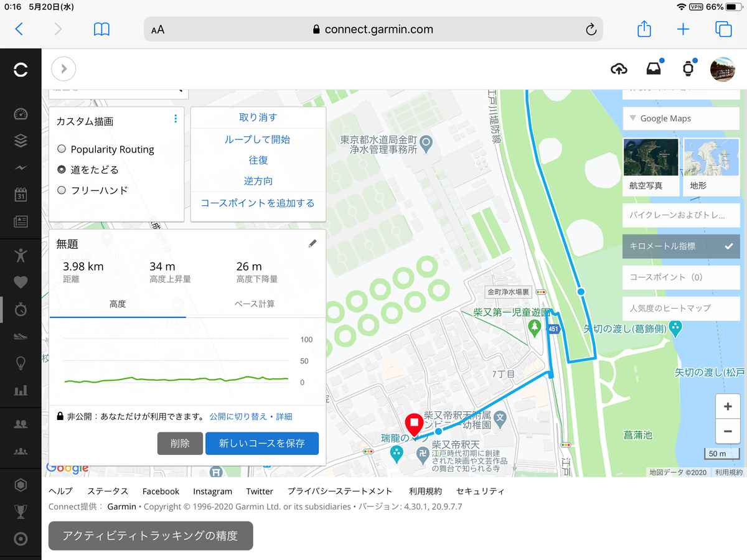Image resolution: width=747 pixels, height=560 pixels.
Task: Toggle the キロメートル指標 overlay
Action: pos(681,246)
